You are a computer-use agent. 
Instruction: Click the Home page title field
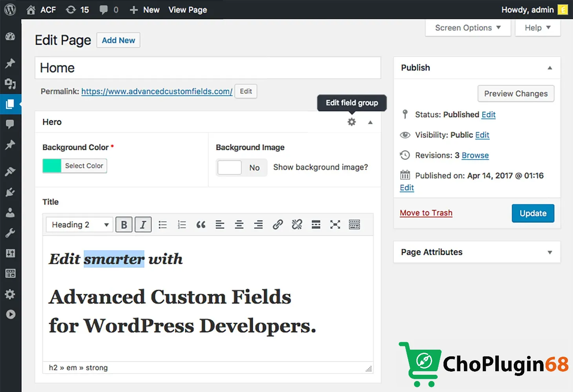click(x=208, y=68)
